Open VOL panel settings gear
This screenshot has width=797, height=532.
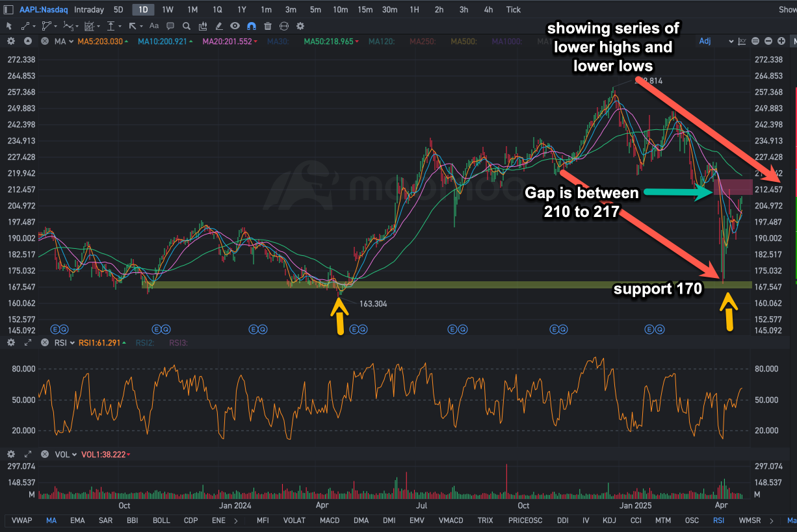11,455
